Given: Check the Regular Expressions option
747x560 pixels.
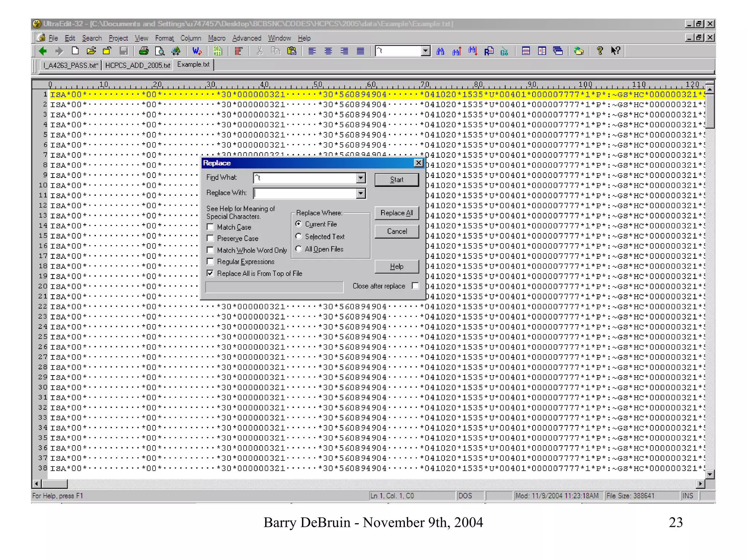Looking at the screenshot, I should point(210,262).
